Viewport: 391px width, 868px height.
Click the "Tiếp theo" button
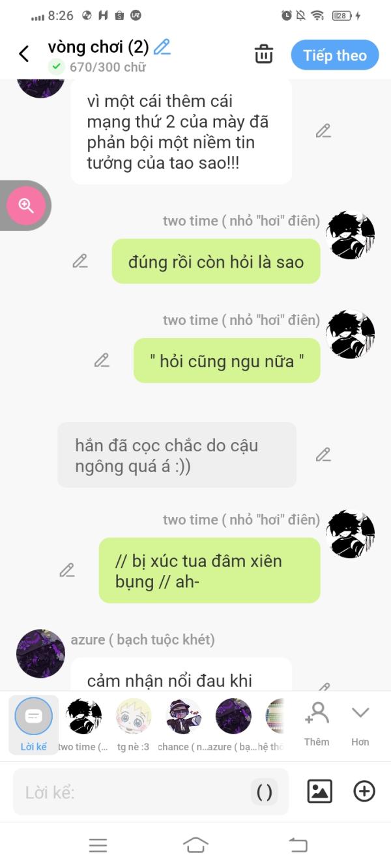[334, 55]
